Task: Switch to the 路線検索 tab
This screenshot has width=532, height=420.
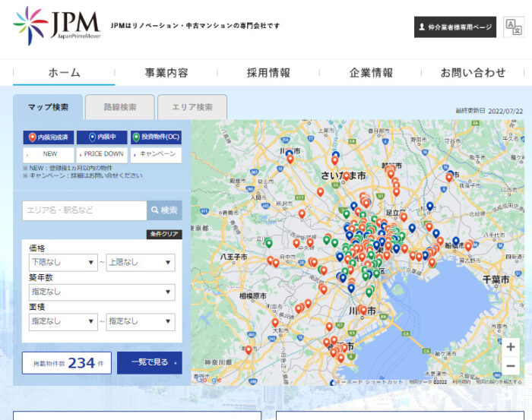Action: coord(120,107)
